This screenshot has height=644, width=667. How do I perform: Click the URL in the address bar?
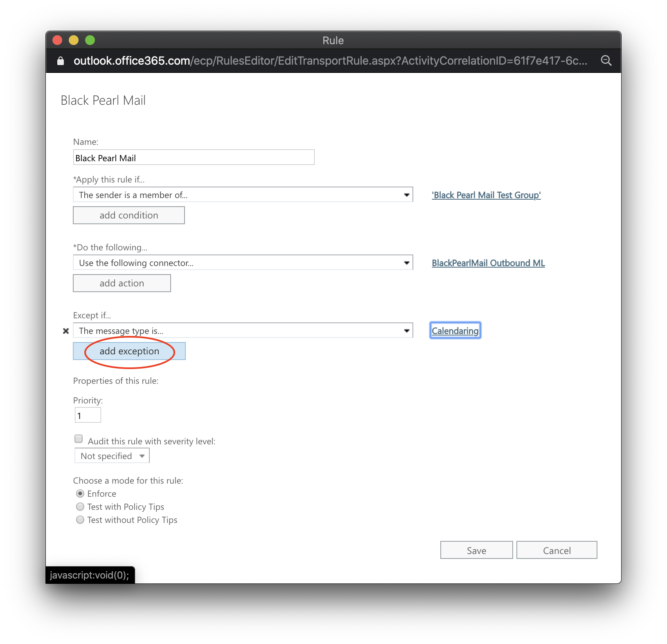(331, 61)
